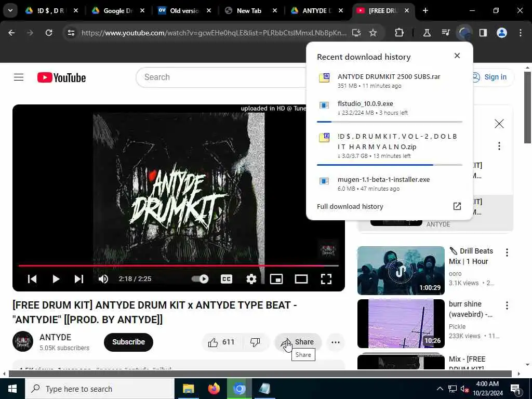Close the New Tab tab
This screenshot has height=399, width=532.
pyautogui.click(x=275, y=10)
